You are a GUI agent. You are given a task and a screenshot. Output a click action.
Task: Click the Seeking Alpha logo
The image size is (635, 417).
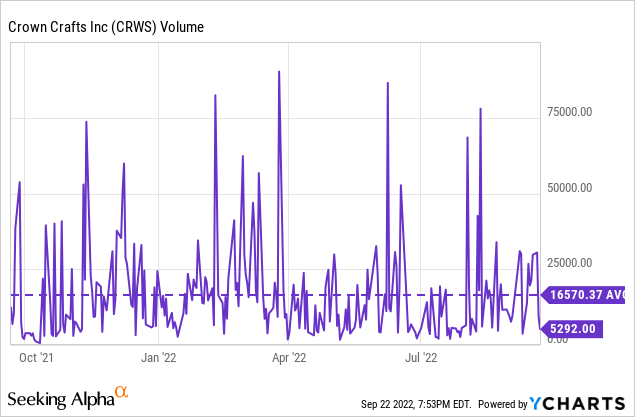pyautogui.click(x=68, y=398)
